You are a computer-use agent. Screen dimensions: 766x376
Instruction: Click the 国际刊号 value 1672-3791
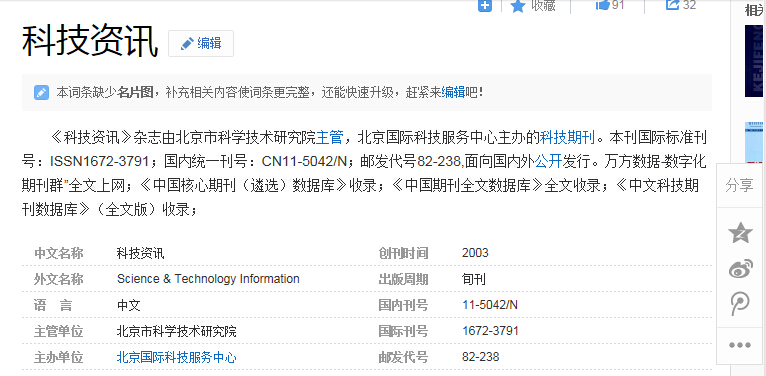(x=490, y=331)
